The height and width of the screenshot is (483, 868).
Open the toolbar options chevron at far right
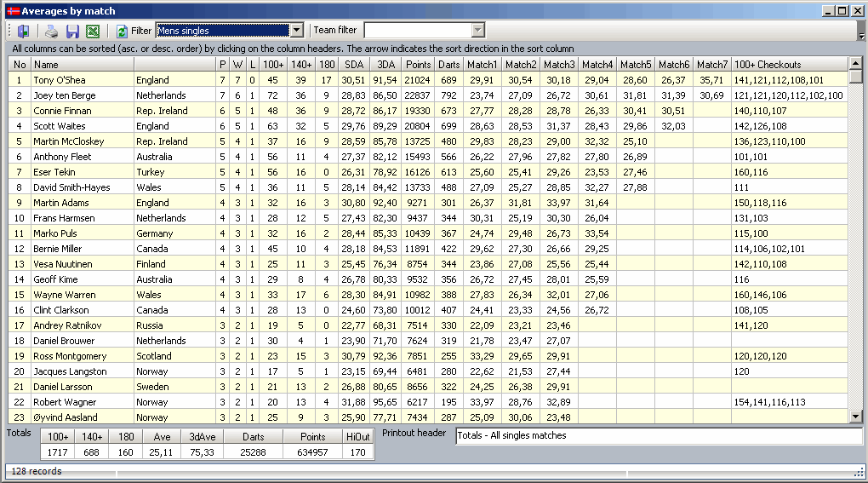click(x=860, y=35)
